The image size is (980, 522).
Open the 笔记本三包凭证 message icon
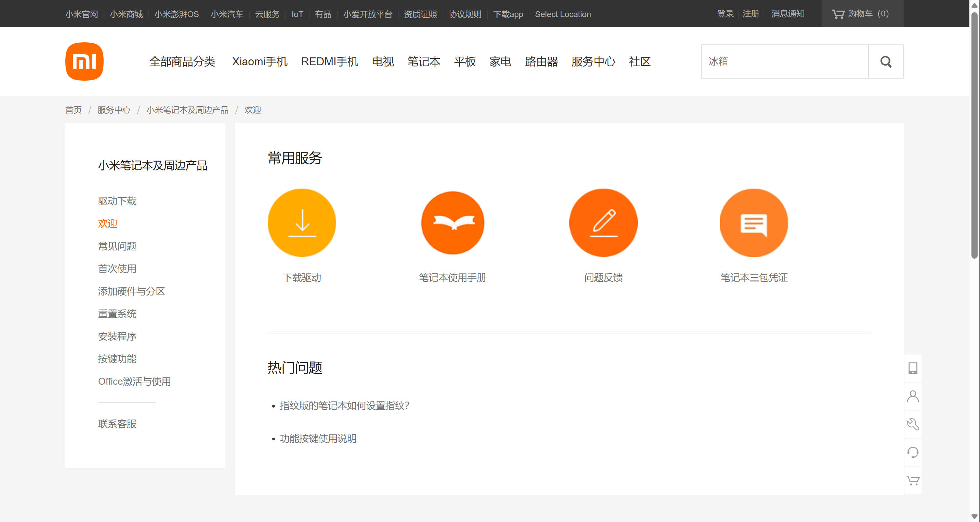[x=754, y=222]
